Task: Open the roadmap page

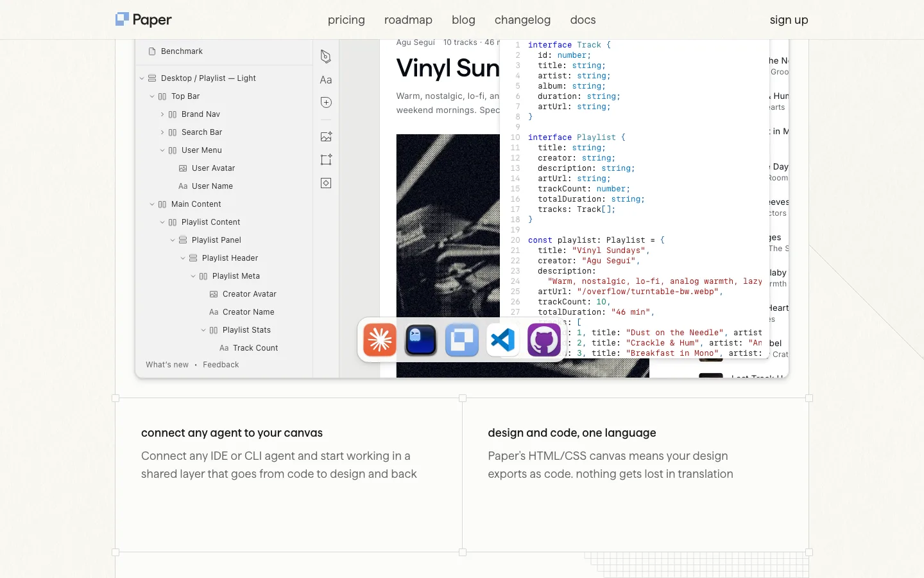Action: 408,20
